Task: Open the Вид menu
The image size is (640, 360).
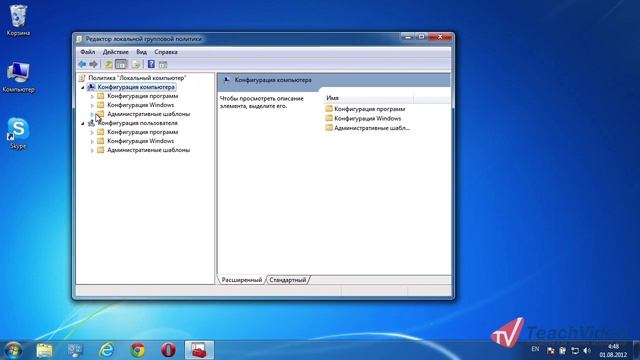Action: [142, 52]
